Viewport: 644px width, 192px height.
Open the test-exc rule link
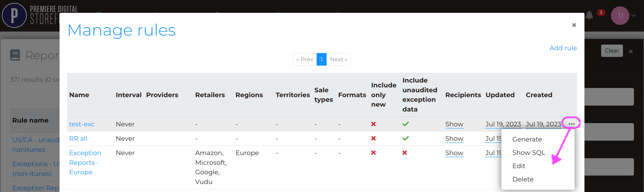click(x=82, y=124)
